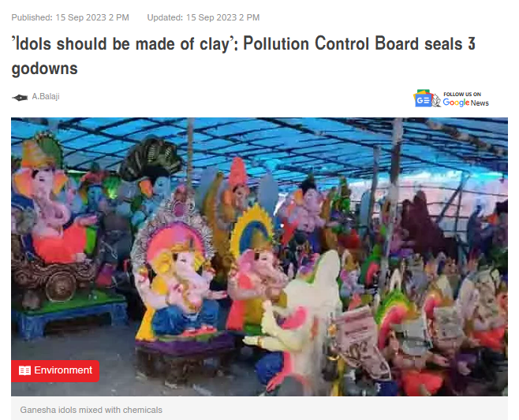The width and height of the screenshot is (519, 420).
Task: Click the Updated 15 Sep 2023 timestamp
Action: [x=203, y=17]
